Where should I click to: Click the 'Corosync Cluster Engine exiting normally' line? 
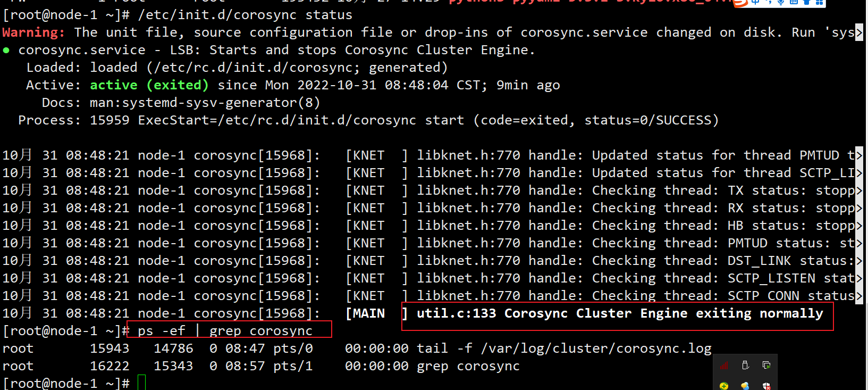619,313
